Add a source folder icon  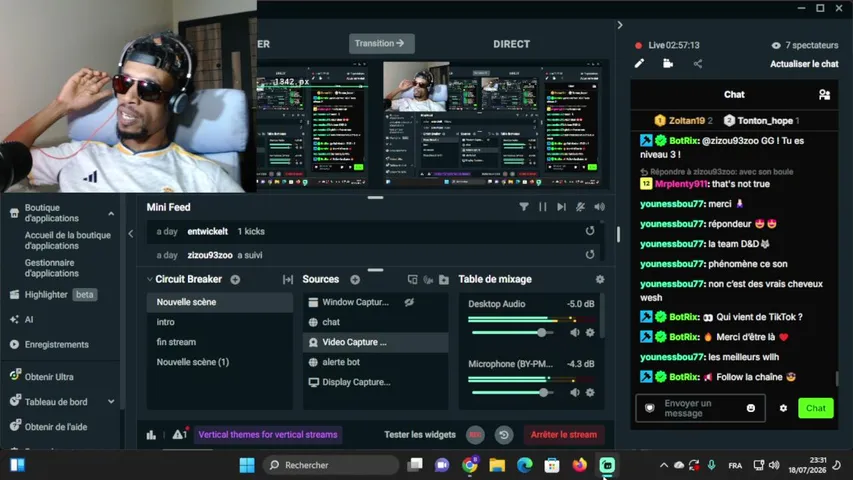[x=444, y=279]
